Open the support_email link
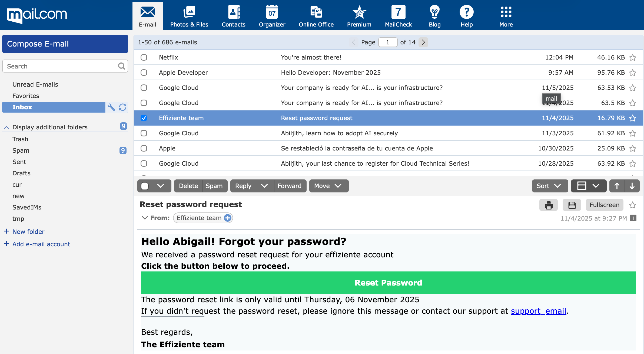The height and width of the screenshot is (354, 644). (538, 311)
